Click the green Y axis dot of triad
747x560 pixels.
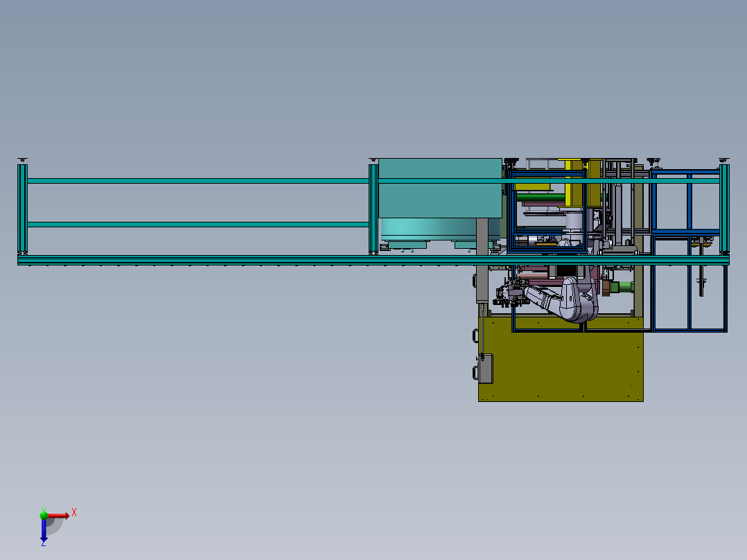pyautogui.click(x=44, y=515)
